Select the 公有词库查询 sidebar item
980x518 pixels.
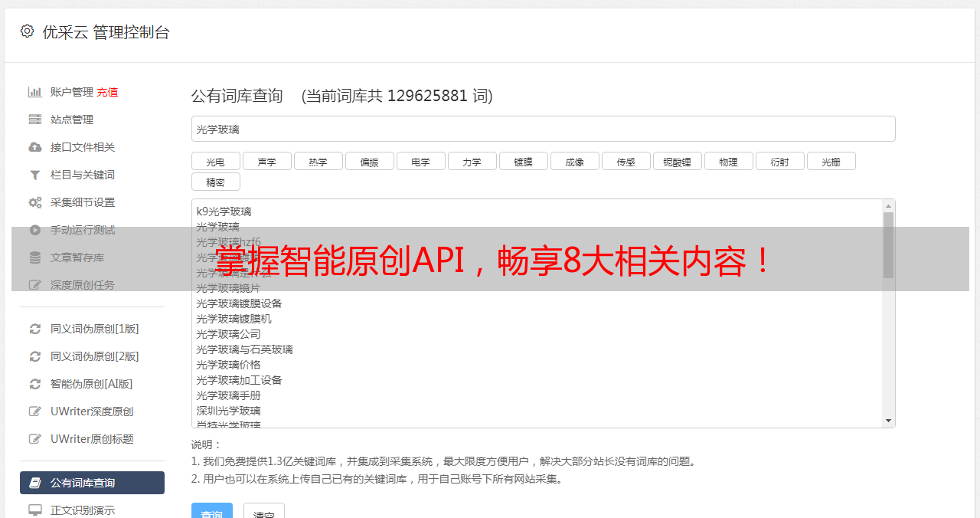click(92, 483)
